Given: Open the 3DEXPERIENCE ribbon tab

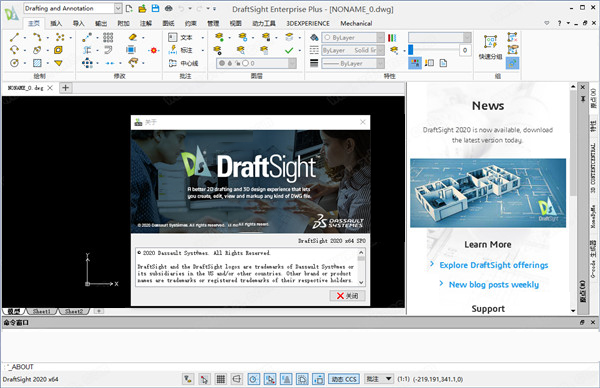Looking at the screenshot, I should click(308, 23).
